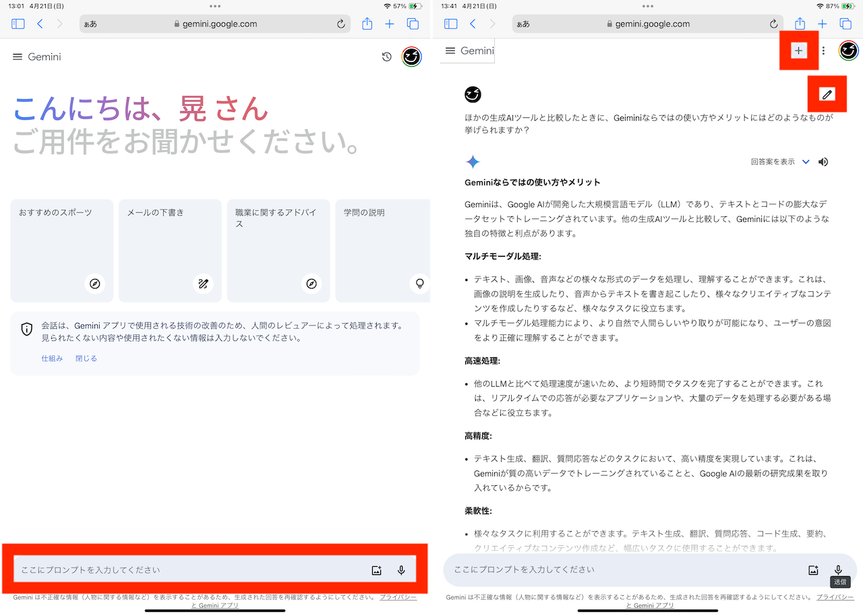Viewport: 863px width, 616px height.
Task: Open Safari sidebar in left window
Action: [x=18, y=24]
